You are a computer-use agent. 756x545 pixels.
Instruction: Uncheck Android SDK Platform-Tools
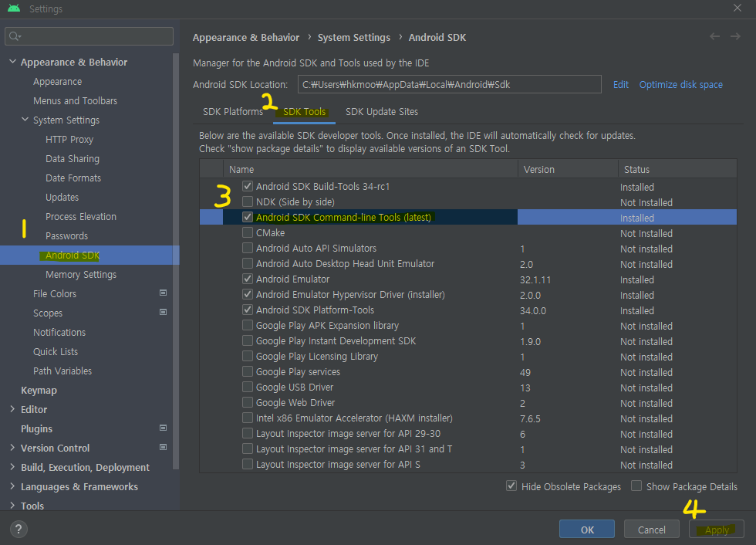[248, 309]
